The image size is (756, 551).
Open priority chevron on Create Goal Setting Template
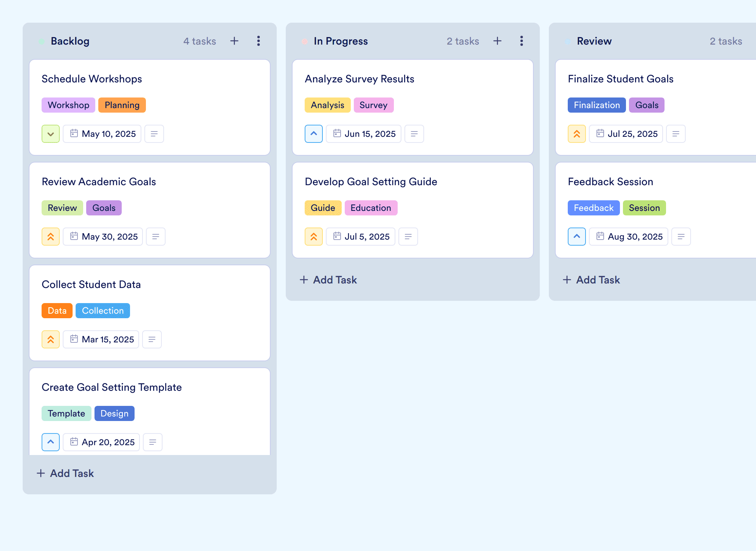[51, 442]
